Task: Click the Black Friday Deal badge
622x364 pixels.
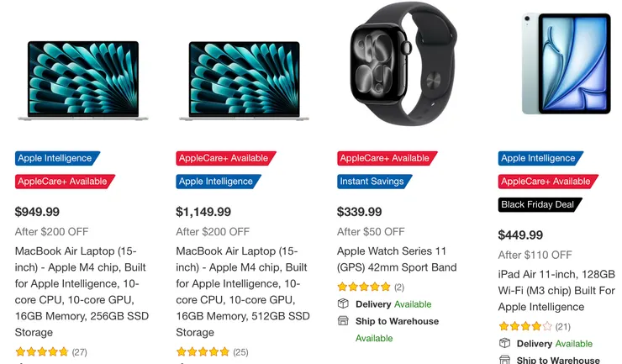Action: pyautogui.click(x=540, y=204)
